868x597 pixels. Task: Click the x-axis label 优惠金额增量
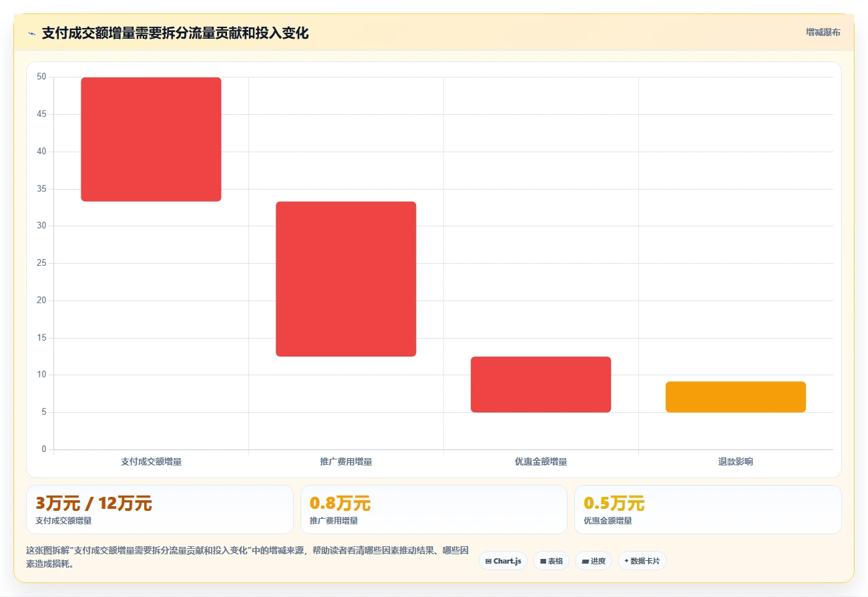(541, 461)
